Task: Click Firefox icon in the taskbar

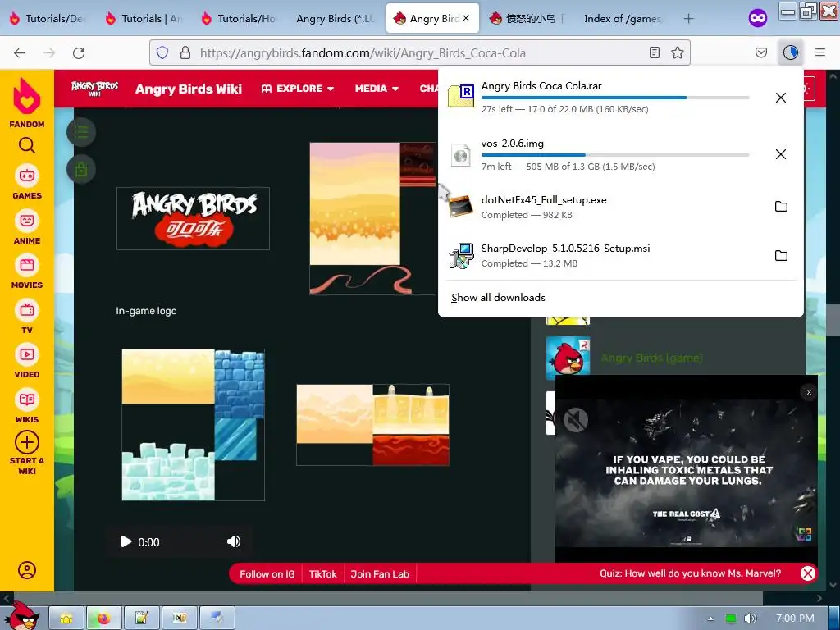Action: coord(103,619)
